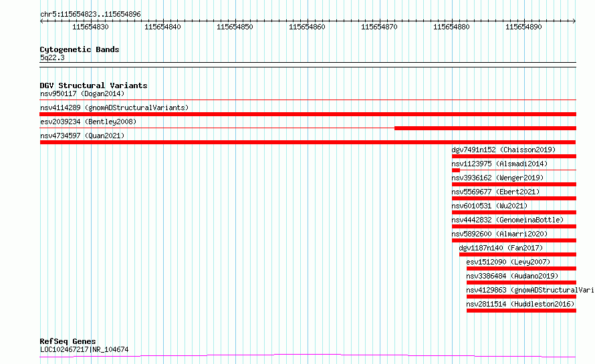Click ruler position 115654850
595x364 pixels.
coord(235,27)
